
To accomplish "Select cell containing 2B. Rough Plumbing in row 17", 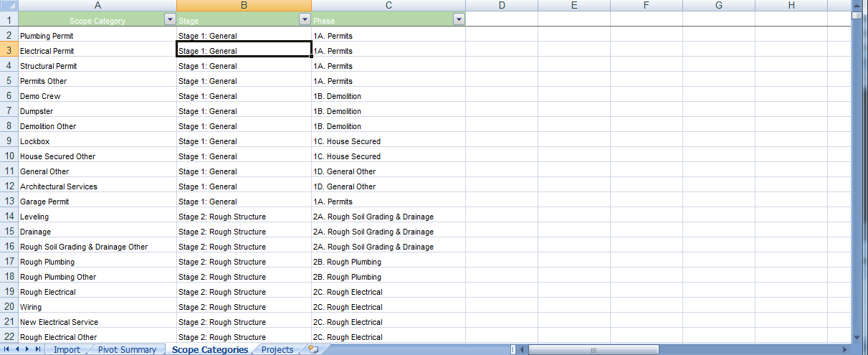I will tap(388, 262).
